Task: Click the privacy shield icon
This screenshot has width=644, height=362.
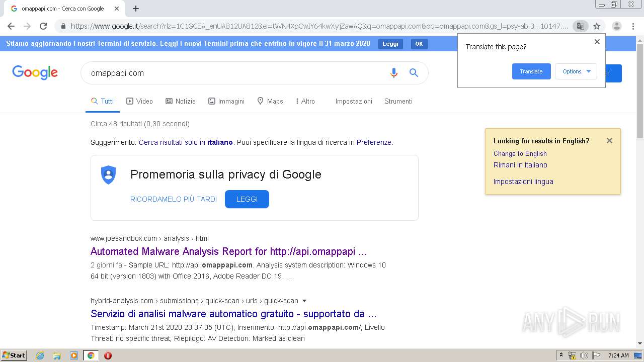Action: click(108, 175)
